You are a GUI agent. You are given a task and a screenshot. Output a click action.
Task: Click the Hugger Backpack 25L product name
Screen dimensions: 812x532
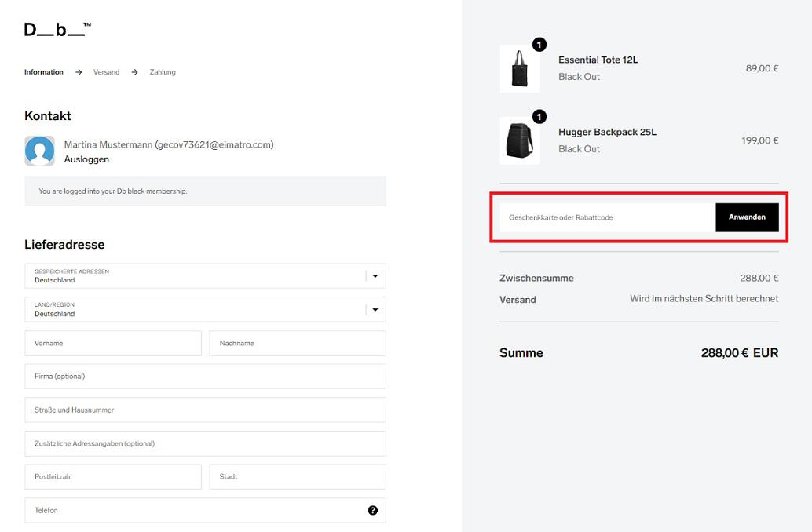(608, 132)
